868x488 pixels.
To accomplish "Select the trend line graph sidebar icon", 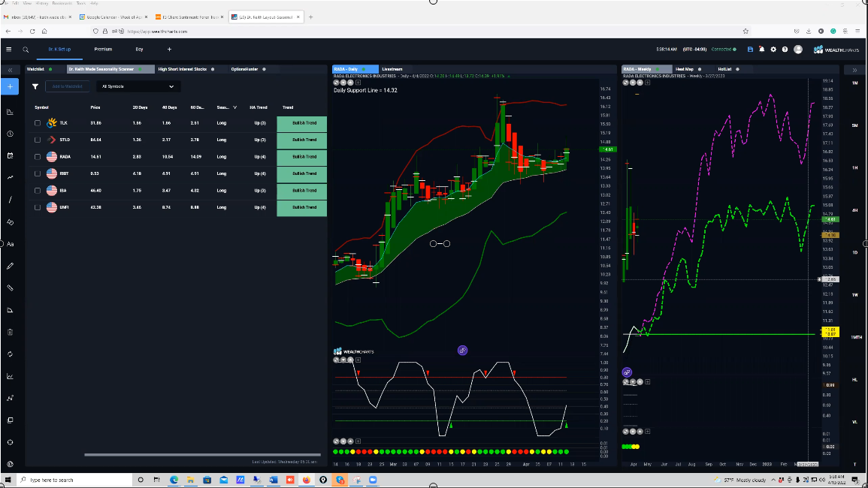I will (10, 178).
